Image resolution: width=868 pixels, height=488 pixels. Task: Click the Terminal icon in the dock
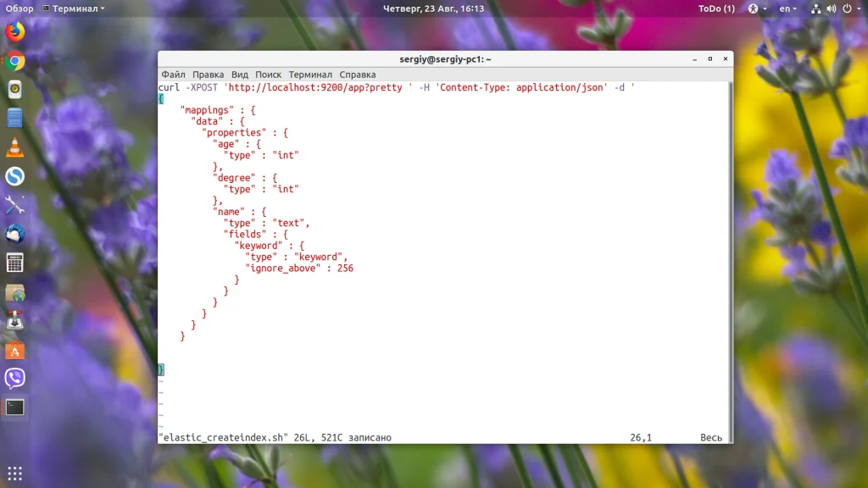[x=14, y=407]
